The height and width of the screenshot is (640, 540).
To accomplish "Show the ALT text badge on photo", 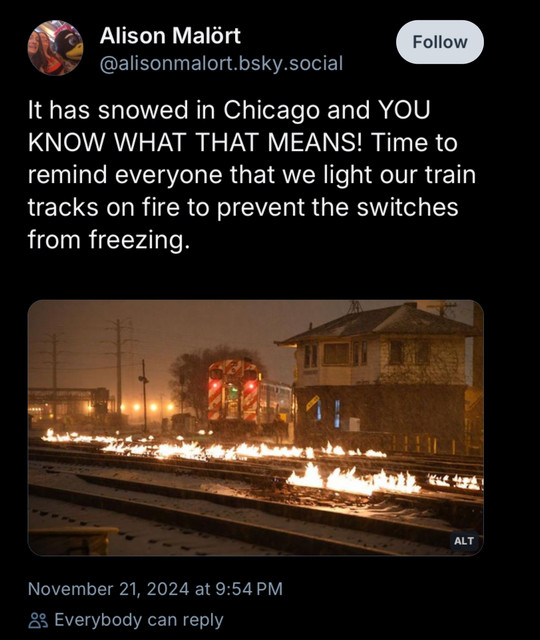I will 464,541.
